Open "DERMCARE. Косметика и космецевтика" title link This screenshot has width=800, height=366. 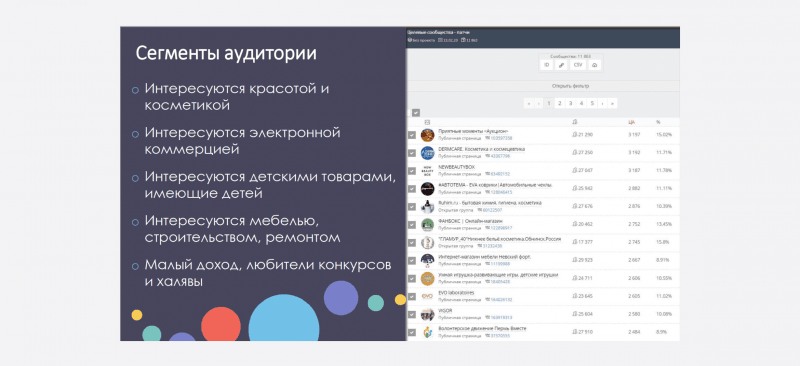[x=481, y=149]
